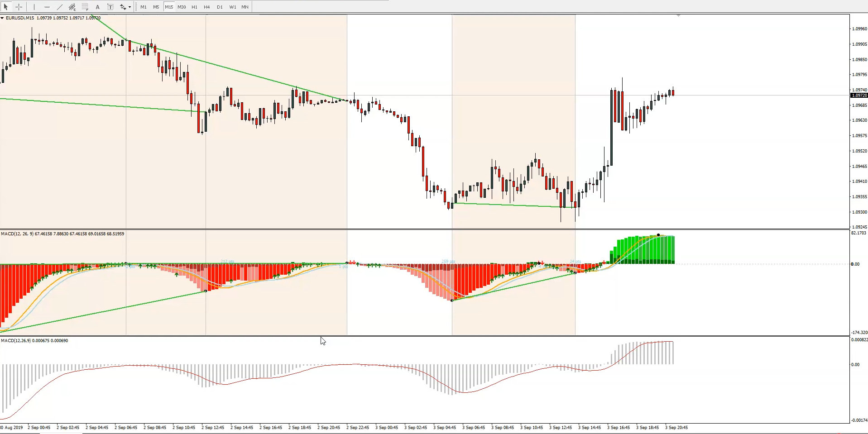Pick the vertical line drawing tool
Viewport: 868px width, 434px height.
(34, 7)
